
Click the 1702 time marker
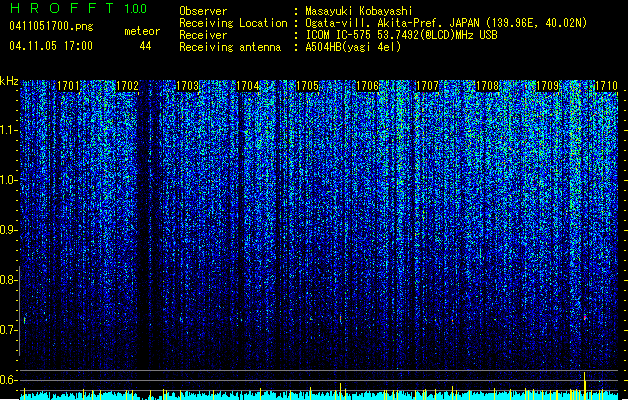[x=128, y=86]
